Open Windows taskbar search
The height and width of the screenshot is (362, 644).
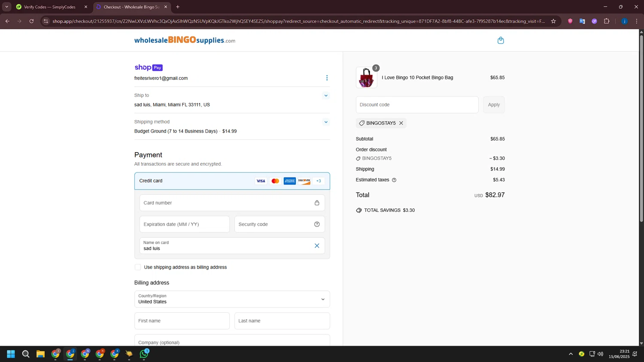click(26, 354)
